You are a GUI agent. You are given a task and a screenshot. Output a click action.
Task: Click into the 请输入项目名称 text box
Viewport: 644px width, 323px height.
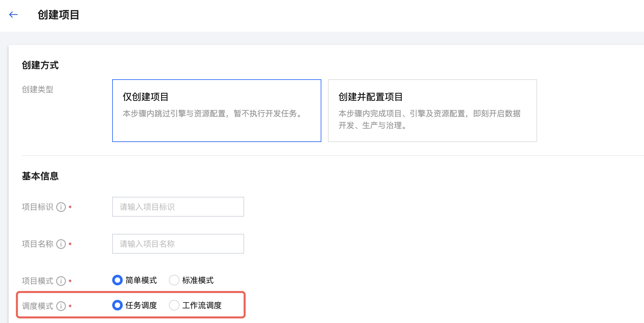coord(178,244)
